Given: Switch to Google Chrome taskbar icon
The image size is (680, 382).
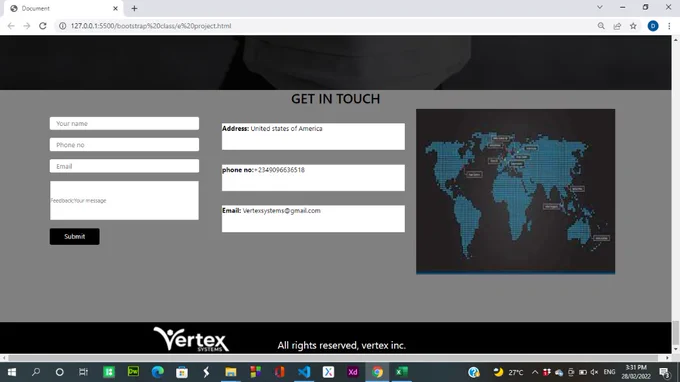Looking at the screenshot, I should click(377, 372).
